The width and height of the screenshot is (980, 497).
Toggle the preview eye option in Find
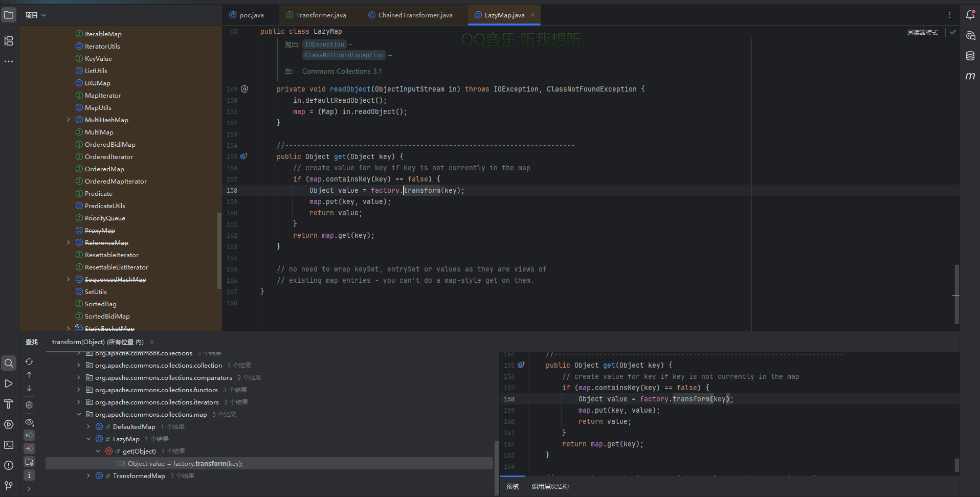click(x=29, y=422)
